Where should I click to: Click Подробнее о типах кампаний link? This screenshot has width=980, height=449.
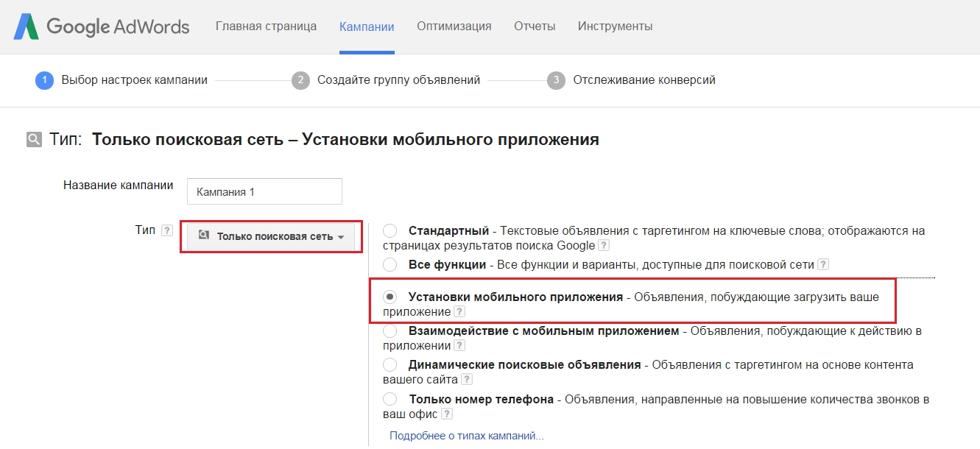coord(466,436)
